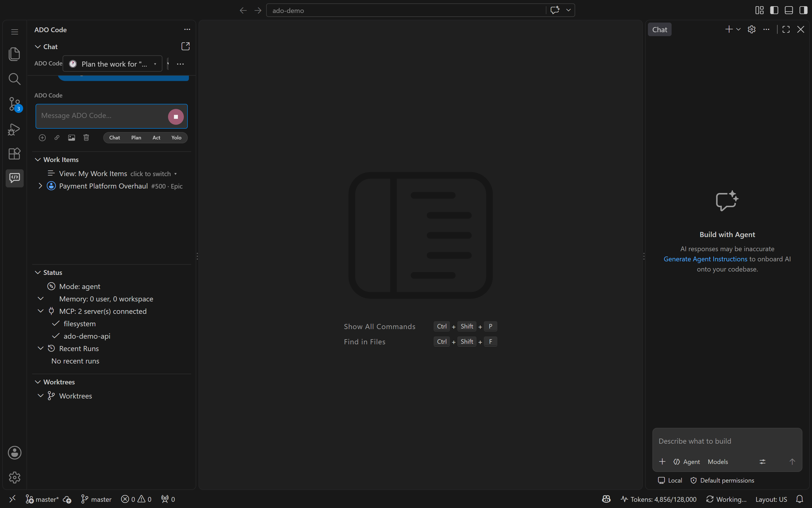Open notifications bell in status bar
The height and width of the screenshot is (508, 812).
[800, 499]
